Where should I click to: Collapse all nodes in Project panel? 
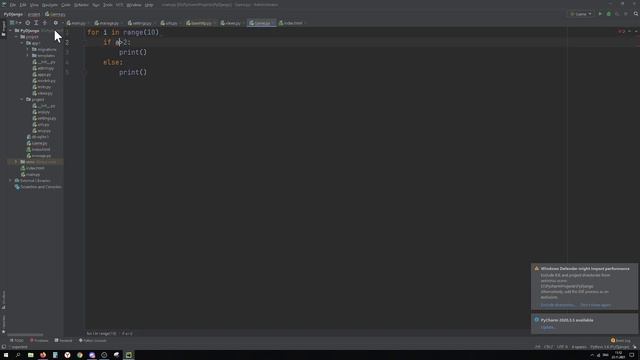(45, 23)
